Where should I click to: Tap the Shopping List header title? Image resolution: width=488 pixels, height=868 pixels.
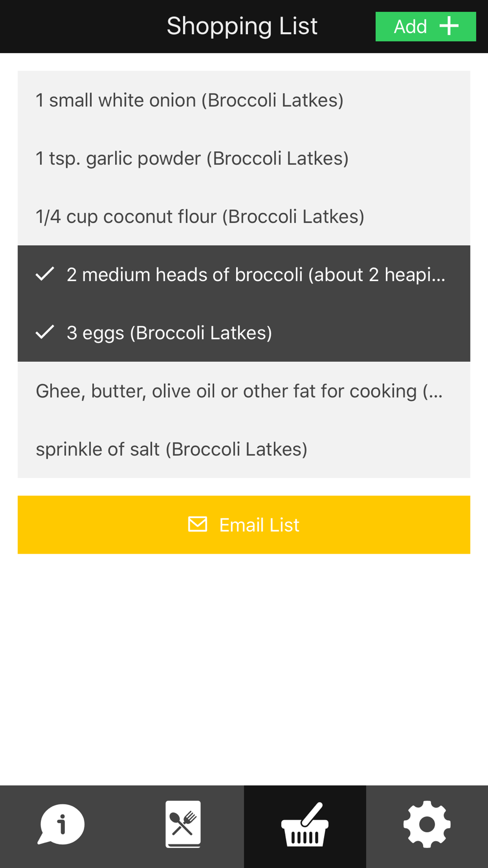[242, 26]
